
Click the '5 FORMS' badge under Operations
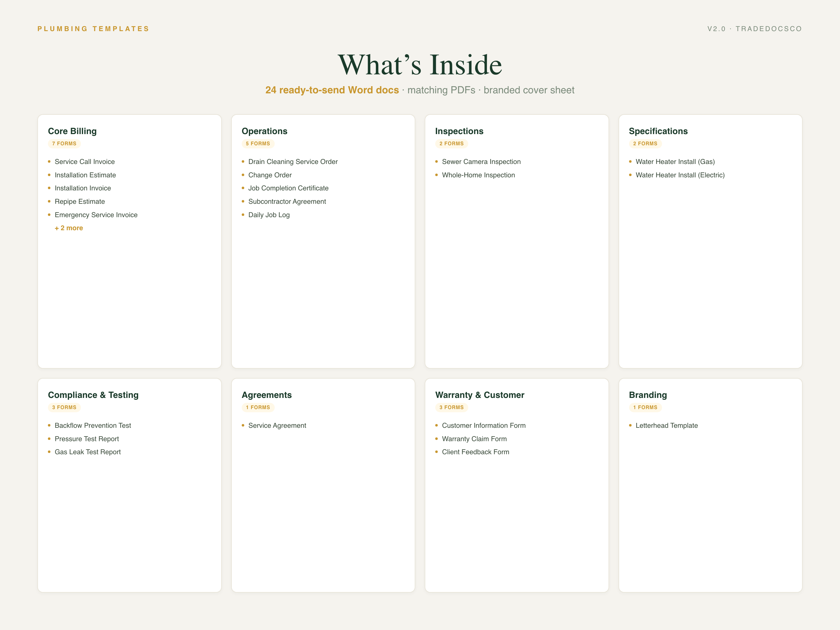pyautogui.click(x=258, y=143)
